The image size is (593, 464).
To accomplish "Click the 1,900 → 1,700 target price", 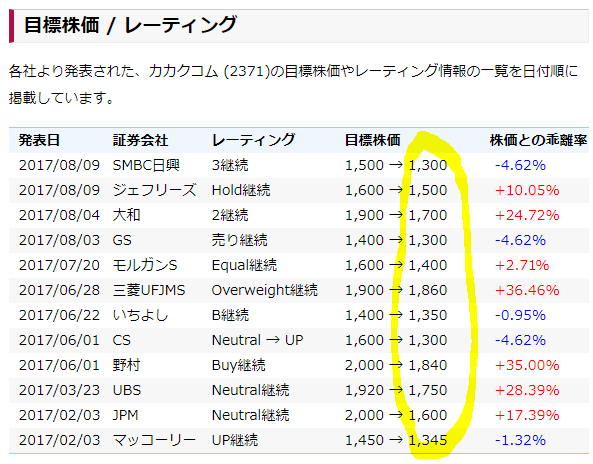I will 396,215.
